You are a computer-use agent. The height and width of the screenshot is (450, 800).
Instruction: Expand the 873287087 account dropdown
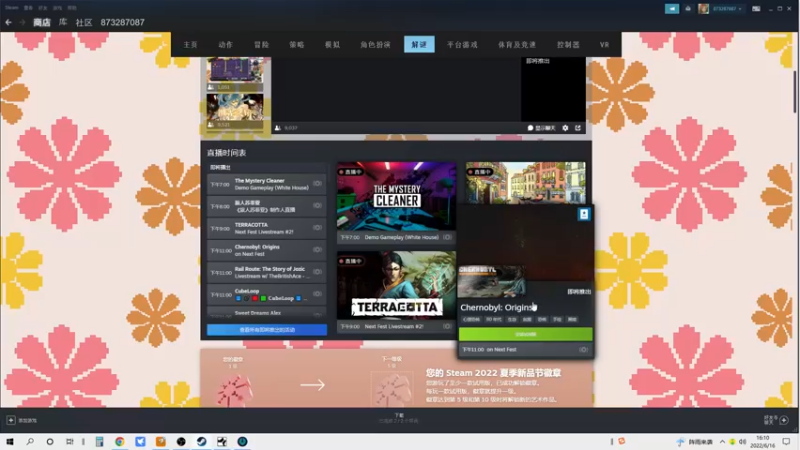(x=727, y=9)
